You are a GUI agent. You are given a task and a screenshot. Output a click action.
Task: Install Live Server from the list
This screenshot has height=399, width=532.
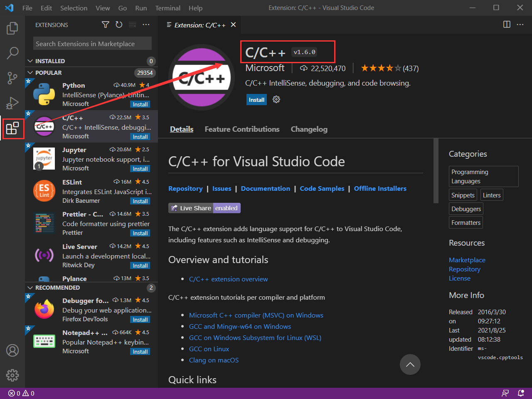[140, 266]
